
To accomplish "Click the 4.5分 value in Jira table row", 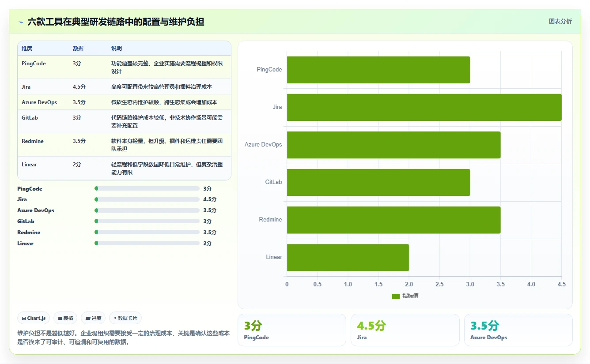I will tap(79, 87).
